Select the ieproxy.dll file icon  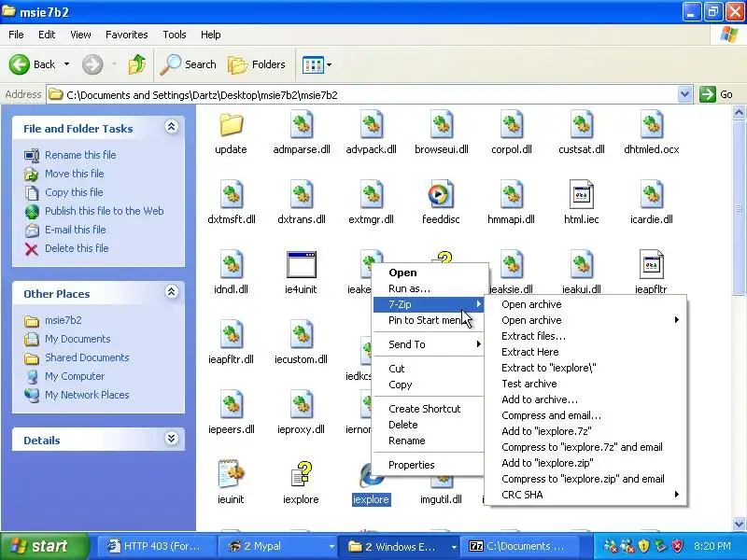[301, 405]
